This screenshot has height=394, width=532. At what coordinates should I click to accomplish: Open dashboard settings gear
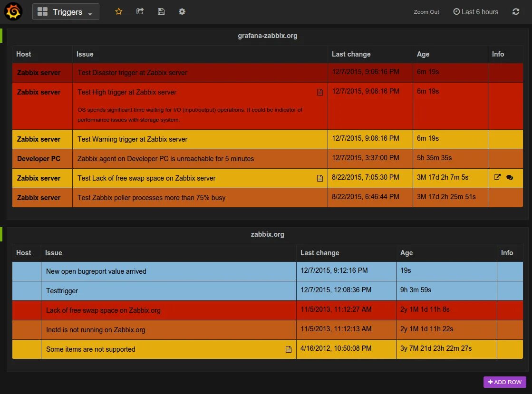[182, 11]
